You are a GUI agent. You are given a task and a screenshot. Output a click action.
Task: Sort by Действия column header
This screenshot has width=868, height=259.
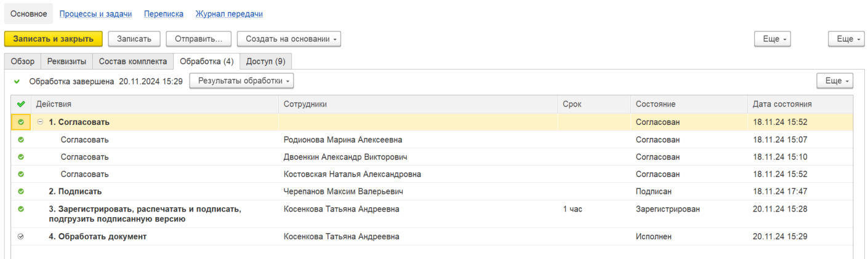[x=155, y=104]
